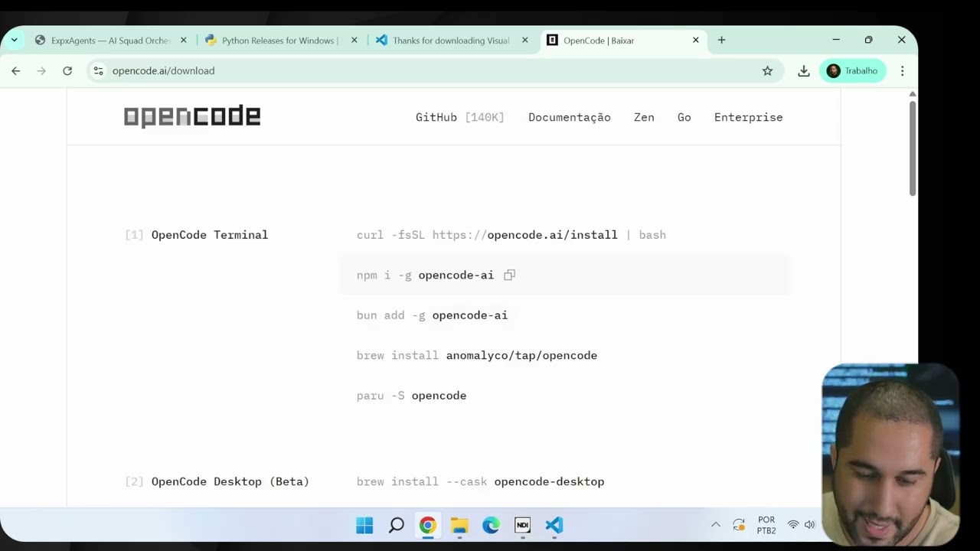Open the Windows Start menu
The image size is (980, 551).
(364, 525)
